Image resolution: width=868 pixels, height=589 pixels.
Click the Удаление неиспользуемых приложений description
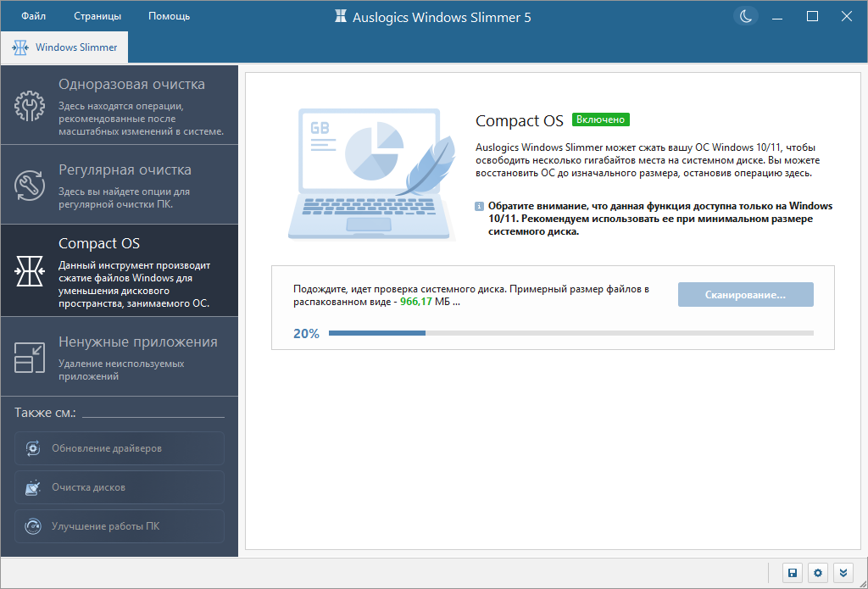pyautogui.click(x=121, y=370)
